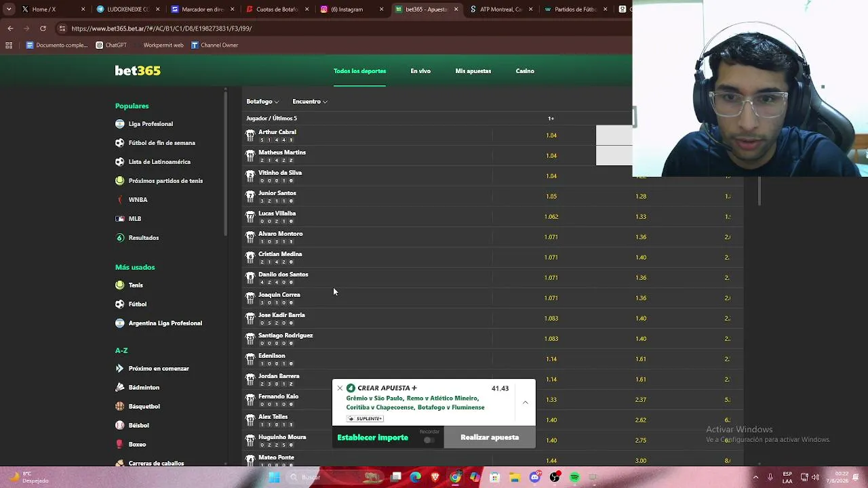Screen dimensions: 868x488
Task: Click the site info icon in address bar
Action: [62, 28]
